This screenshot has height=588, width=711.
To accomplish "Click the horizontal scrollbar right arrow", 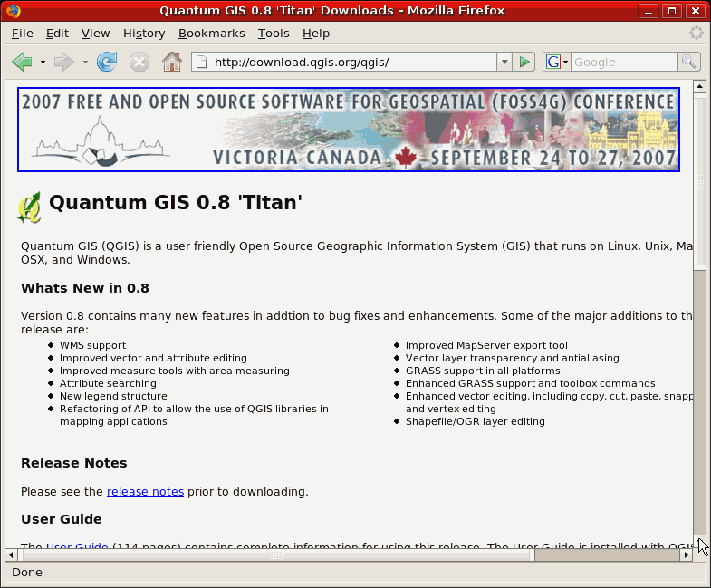I will (x=687, y=554).
